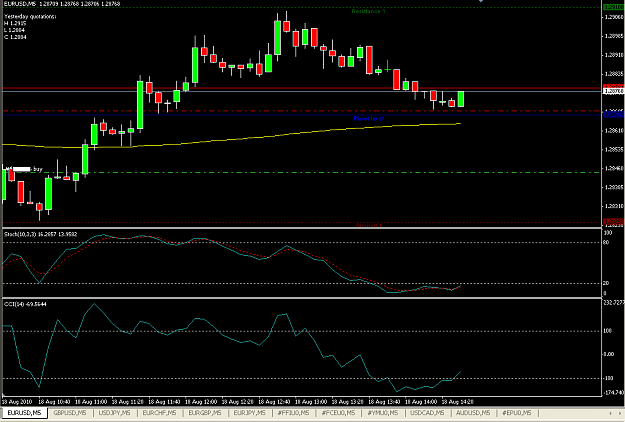Viewport: 625px width, 422px height.
Task: Click the 18 Aug 14:00 time label
Action: (421, 402)
